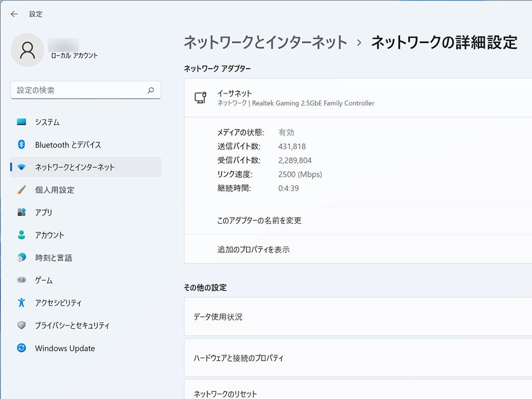The image size is (532, 399).
Task: Open プライバシーとセキュリティ settings
Action: tap(72, 326)
